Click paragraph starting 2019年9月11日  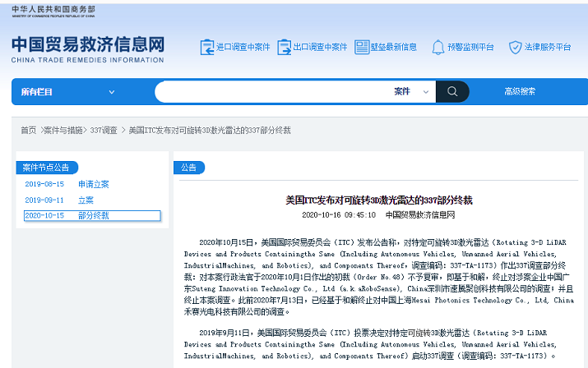(371, 344)
